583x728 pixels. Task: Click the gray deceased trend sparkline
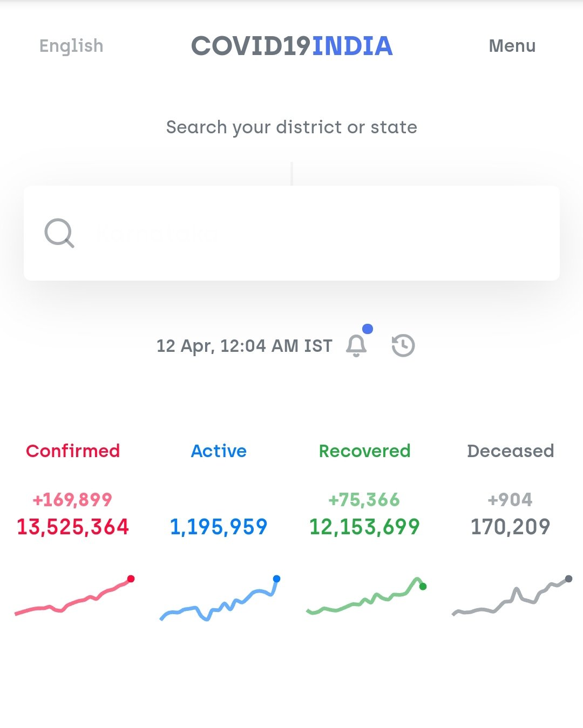point(512,596)
